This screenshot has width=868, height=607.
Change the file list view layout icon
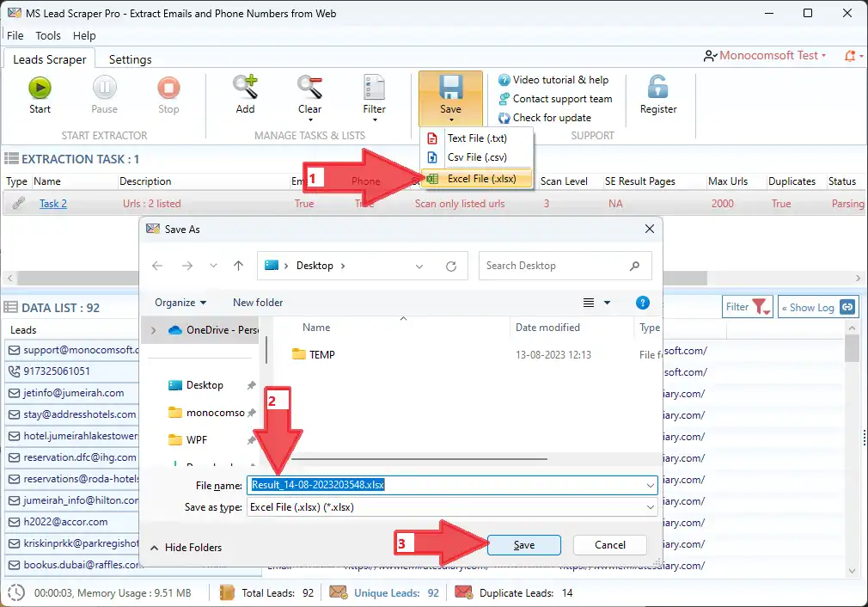(x=589, y=303)
